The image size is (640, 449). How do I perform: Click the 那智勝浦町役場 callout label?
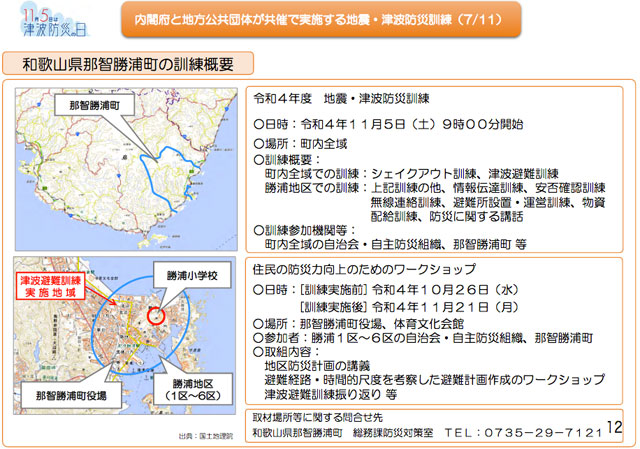(71, 395)
